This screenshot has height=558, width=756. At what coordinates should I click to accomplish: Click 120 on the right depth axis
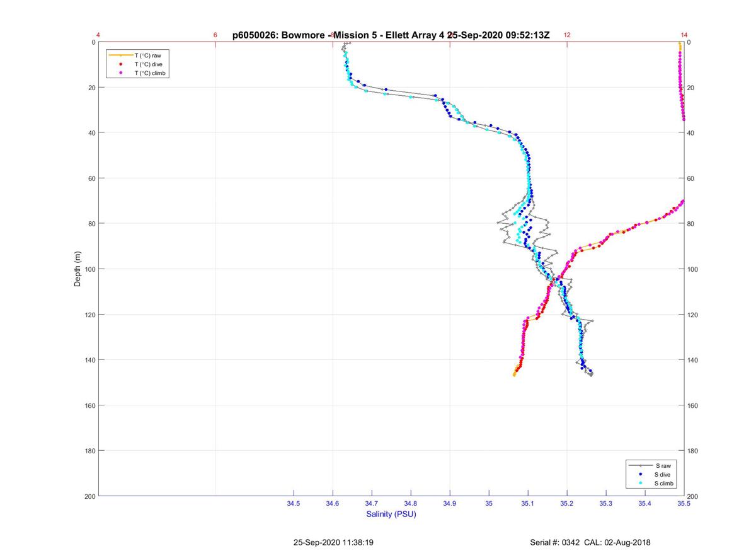coord(693,315)
